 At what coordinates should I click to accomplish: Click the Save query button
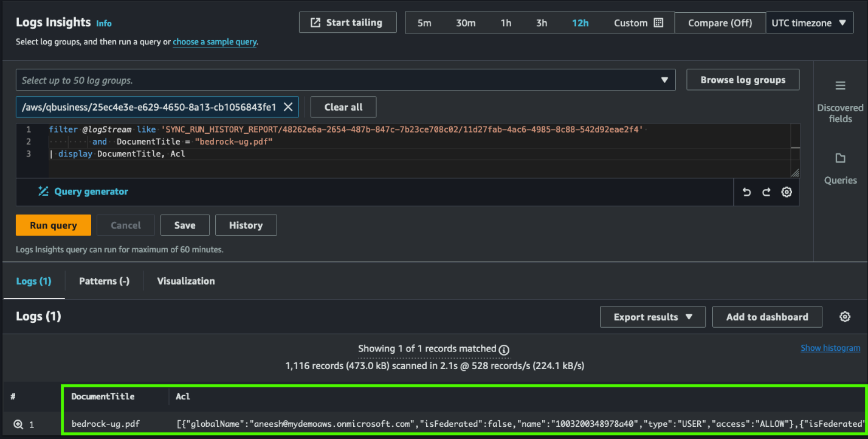click(185, 225)
